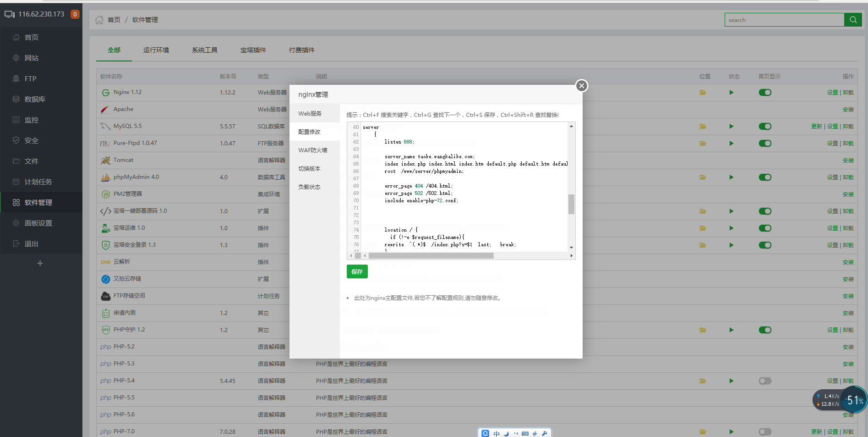The image size is (868, 437).
Task: Click the green play status icon for Nginx
Action: point(732,92)
